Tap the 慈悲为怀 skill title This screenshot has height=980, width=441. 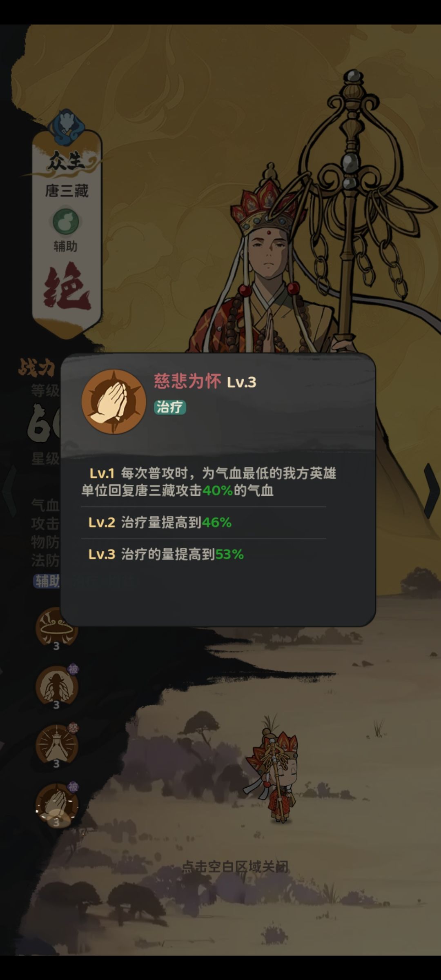click(x=187, y=381)
